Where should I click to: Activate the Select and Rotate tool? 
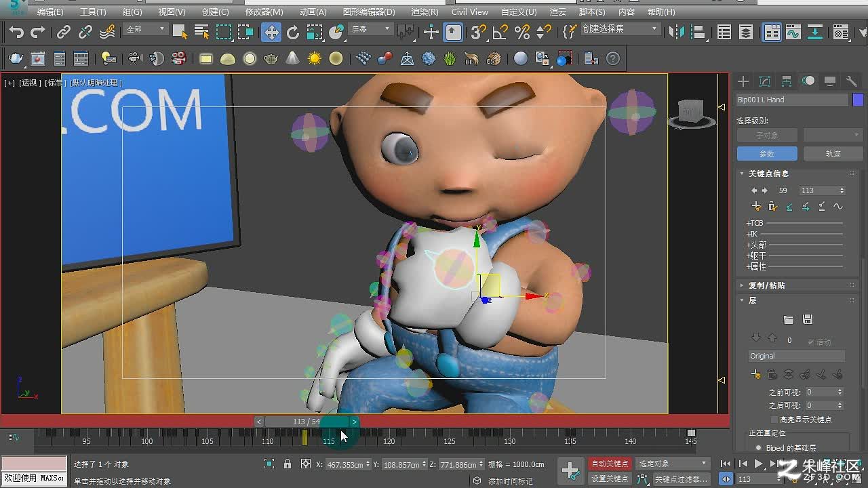click(293, 32)
